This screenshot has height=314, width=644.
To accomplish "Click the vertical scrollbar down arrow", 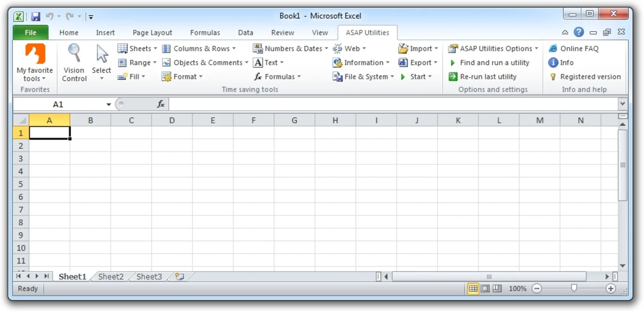I will (x=622, y=266).
